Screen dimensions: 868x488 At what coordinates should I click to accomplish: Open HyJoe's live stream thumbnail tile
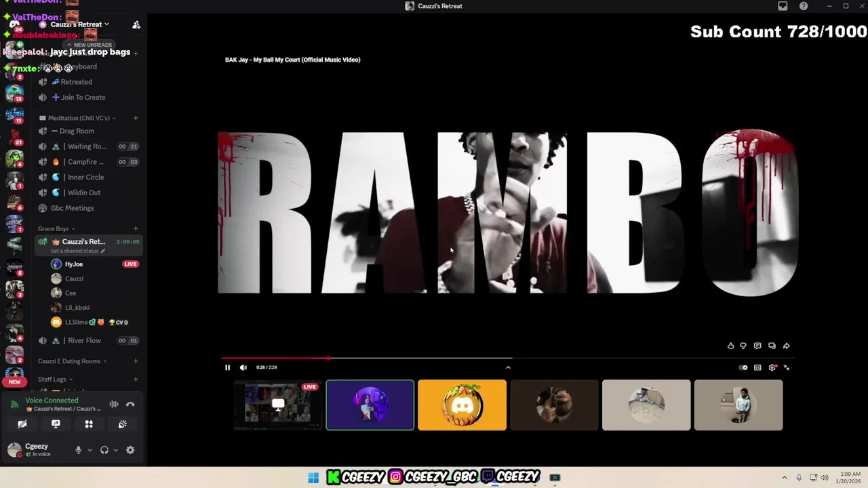(278, 405)
